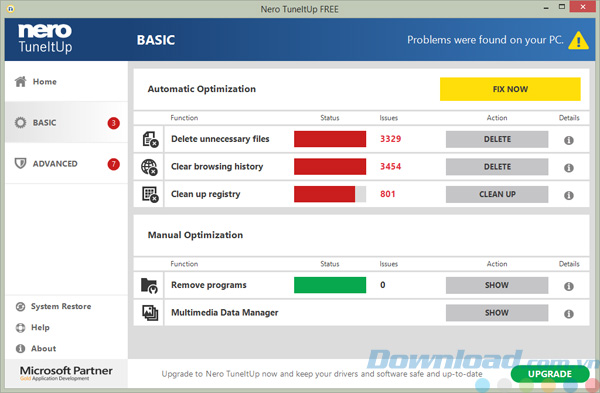Click the Clear browsing history label
This screenshot has width=600, height=393.
217,166
